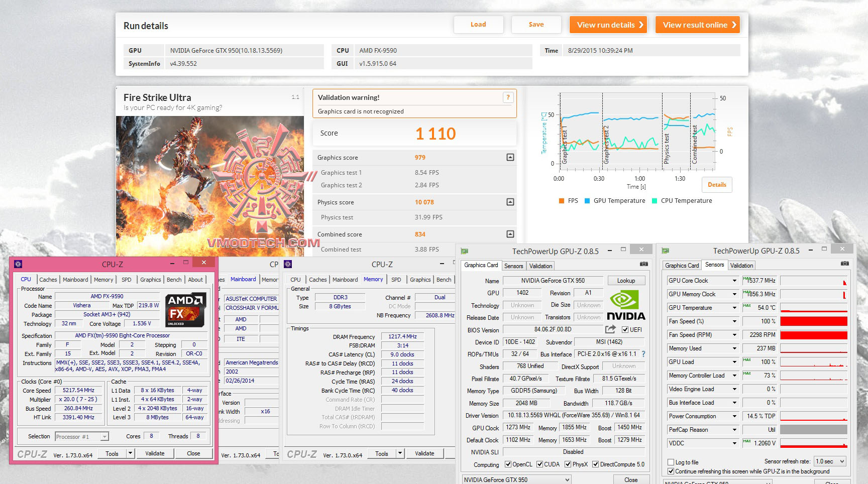The height and width of the screenshot is (484, 868).
Task: Toggle the PhysX checkbox
Action: point(568,464)
